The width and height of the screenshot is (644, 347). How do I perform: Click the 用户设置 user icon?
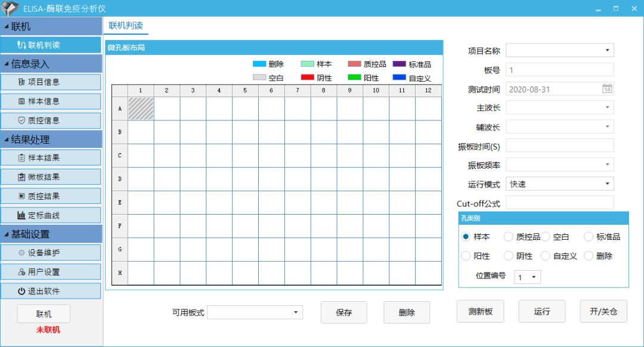22,272
